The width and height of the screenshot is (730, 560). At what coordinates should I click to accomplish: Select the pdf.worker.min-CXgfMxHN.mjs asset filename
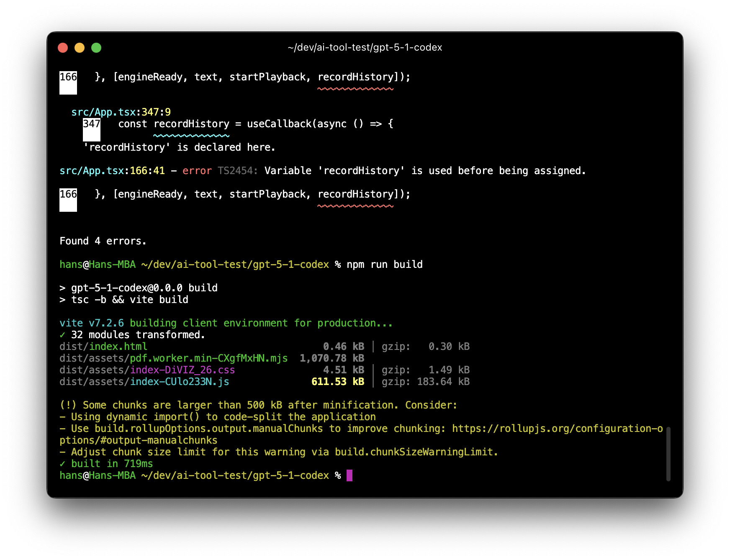pos(208,358)
